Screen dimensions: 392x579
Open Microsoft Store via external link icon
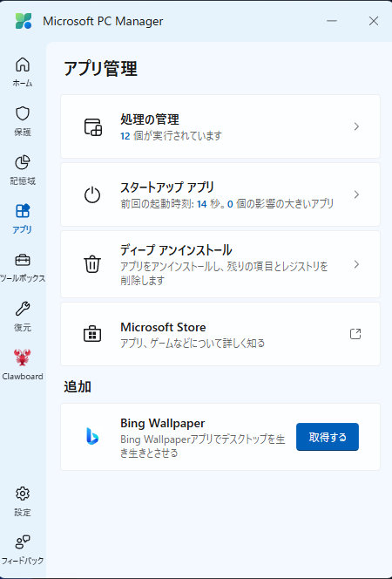click(x=355, y=334)
